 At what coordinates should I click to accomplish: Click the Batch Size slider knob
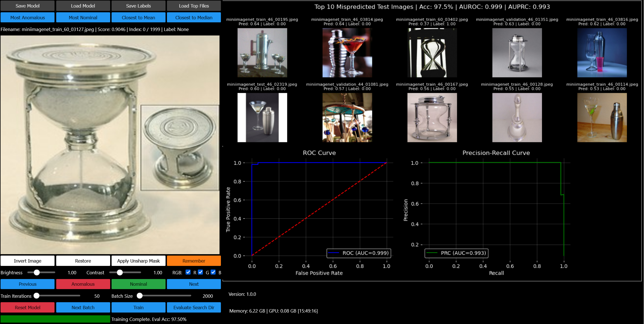point(140,296)
